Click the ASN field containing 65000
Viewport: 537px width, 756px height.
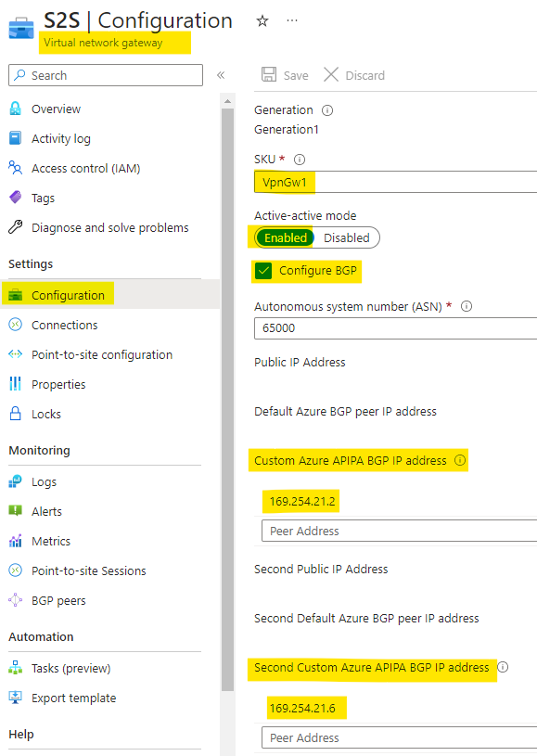[395, 328]
